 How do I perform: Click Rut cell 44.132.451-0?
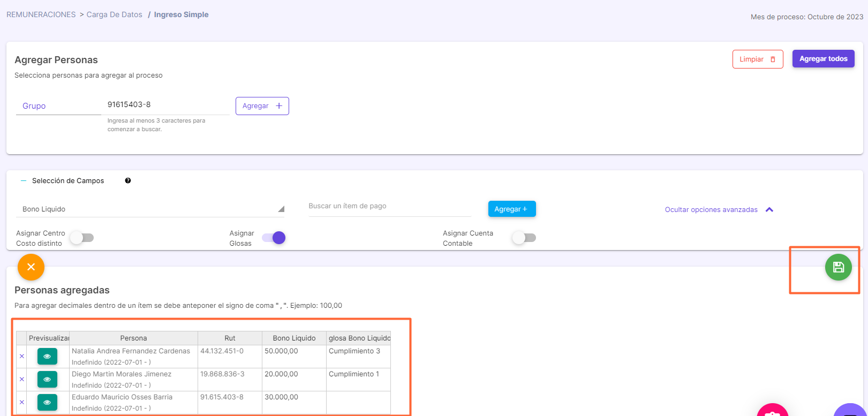(230, 356)
